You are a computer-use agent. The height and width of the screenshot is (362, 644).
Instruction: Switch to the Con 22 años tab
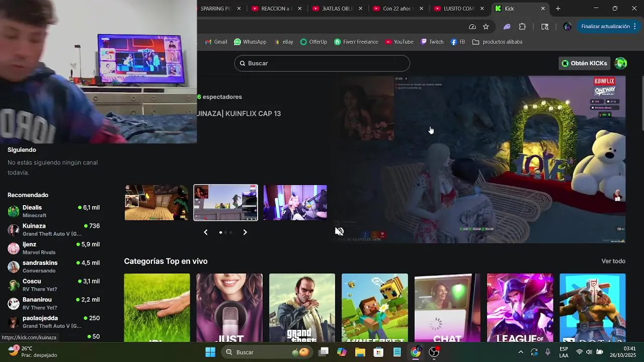coord(399,9)
